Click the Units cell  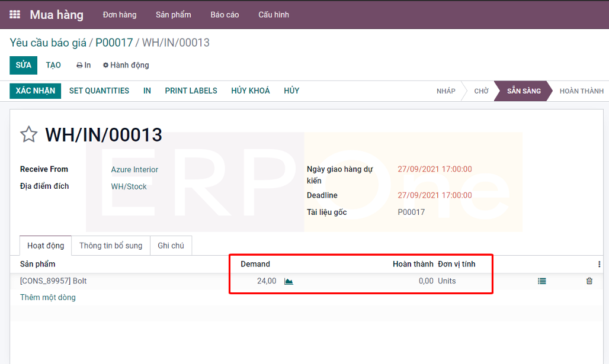[447, 281]
